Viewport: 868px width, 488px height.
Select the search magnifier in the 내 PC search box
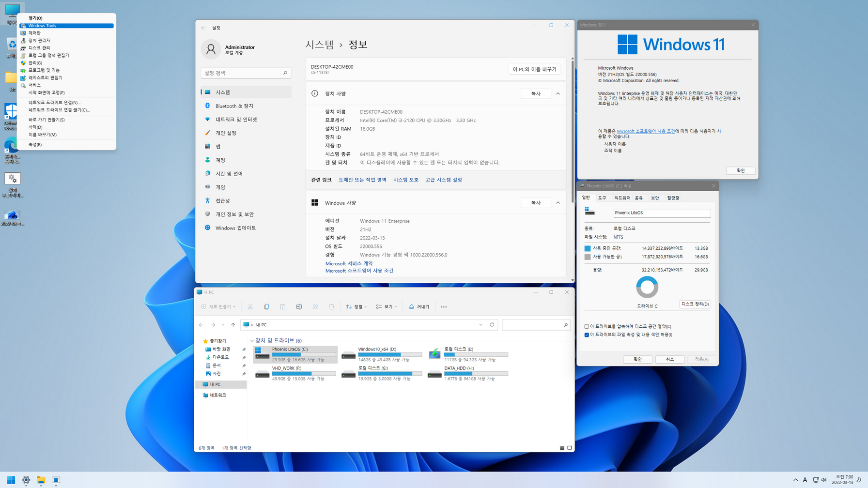coord(565,325)
